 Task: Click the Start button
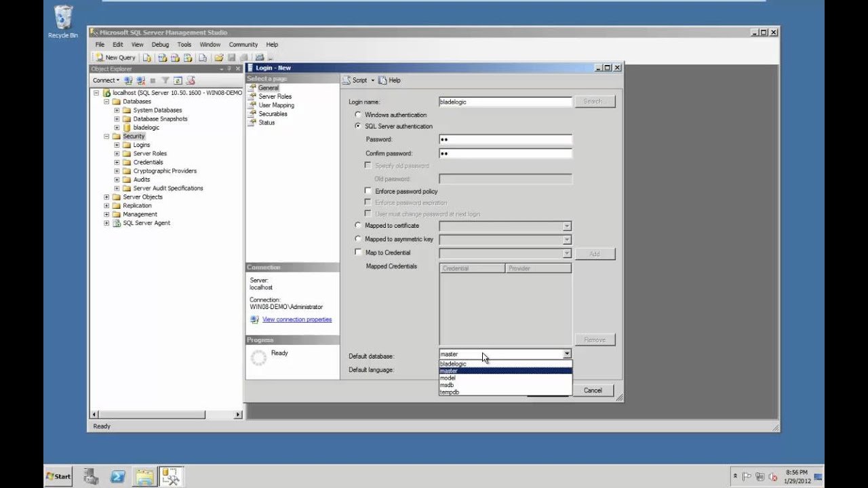coord(59,476)
